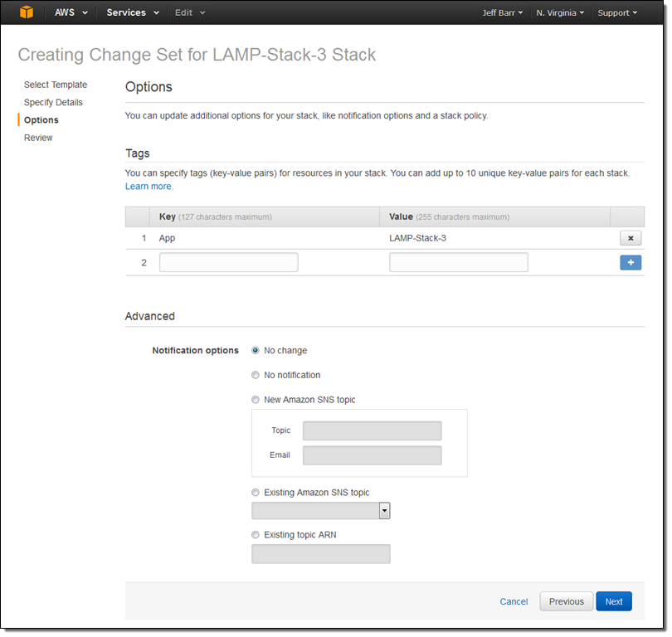Viewport: 672px width, 637px height.
Task: Open the Edit menu in top bar
Action: tap(190, 12)
